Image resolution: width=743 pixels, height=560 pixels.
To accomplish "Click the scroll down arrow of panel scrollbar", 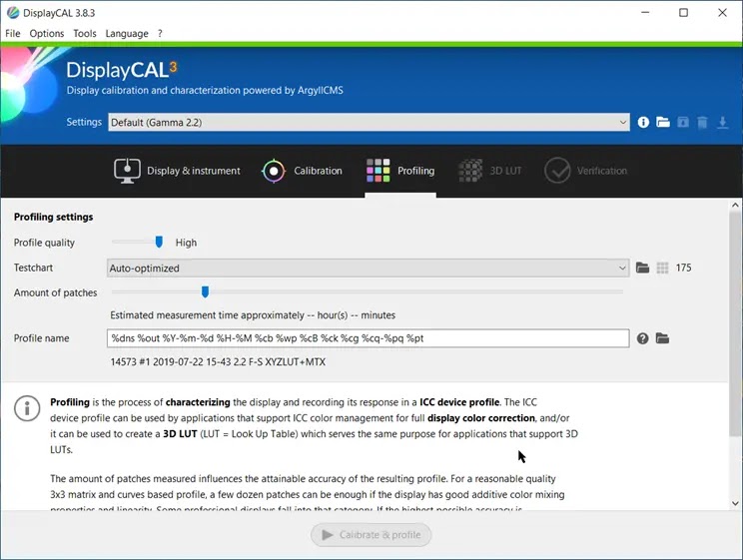I will [735, 503].
